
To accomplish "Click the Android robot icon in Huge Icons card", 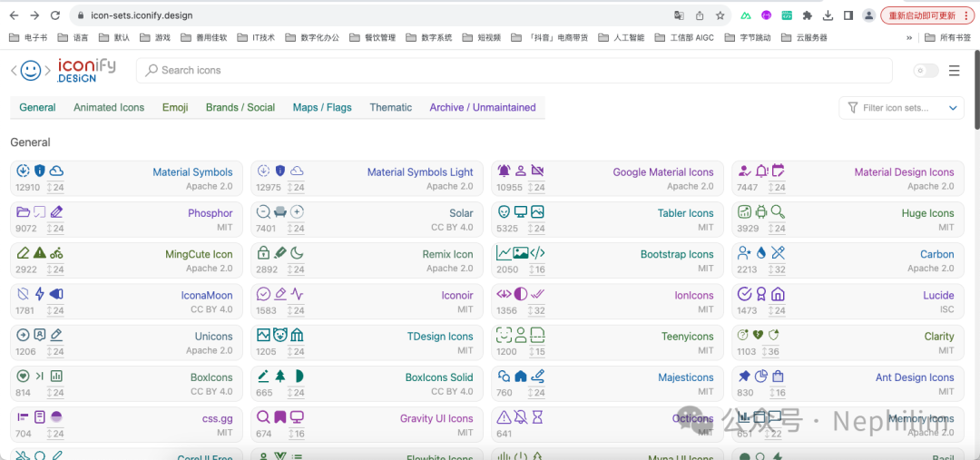I will point(760,211).
